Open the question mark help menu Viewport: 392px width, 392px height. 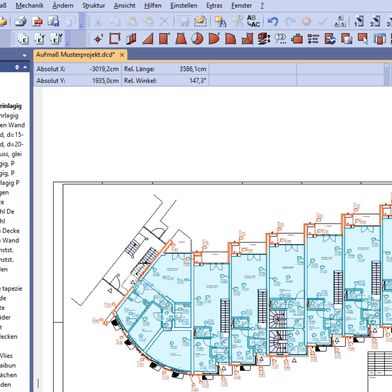(x=262, y=6)
